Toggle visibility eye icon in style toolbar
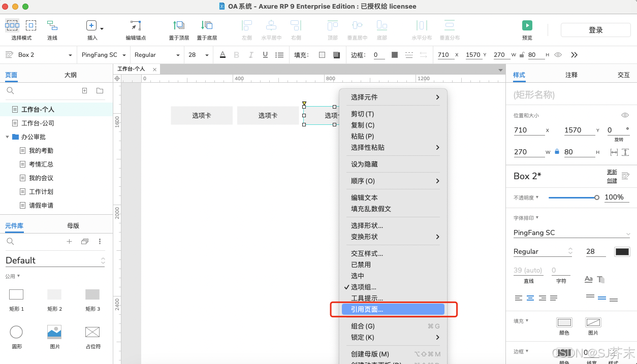The height and width of the screenshot is (364, 637). 558,55
